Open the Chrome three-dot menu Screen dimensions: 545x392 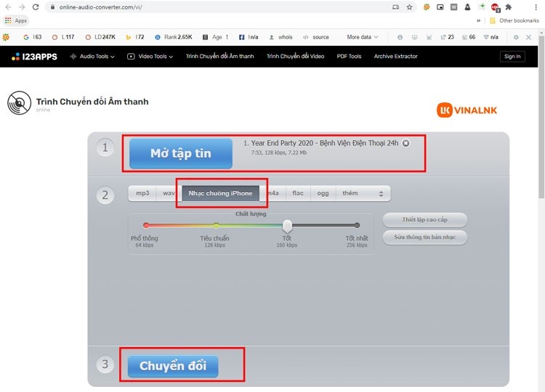[x=536, y=7]
